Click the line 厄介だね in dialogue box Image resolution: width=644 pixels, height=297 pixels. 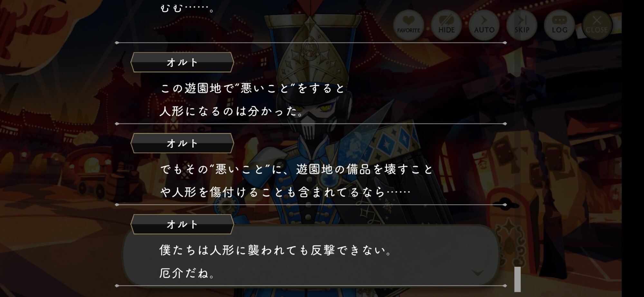(187, 273)
